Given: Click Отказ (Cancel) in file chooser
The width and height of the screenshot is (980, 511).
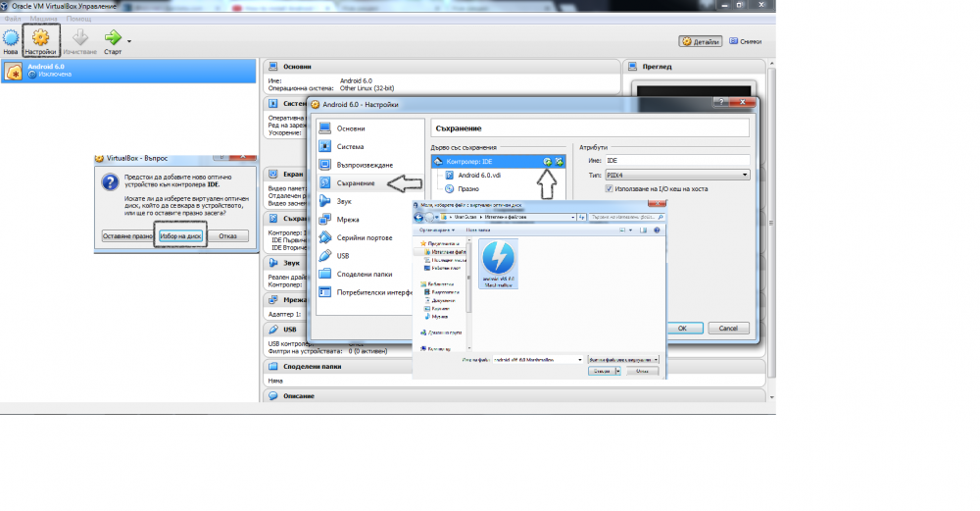Looking at the screenshot, I should [x=642, y=371].
